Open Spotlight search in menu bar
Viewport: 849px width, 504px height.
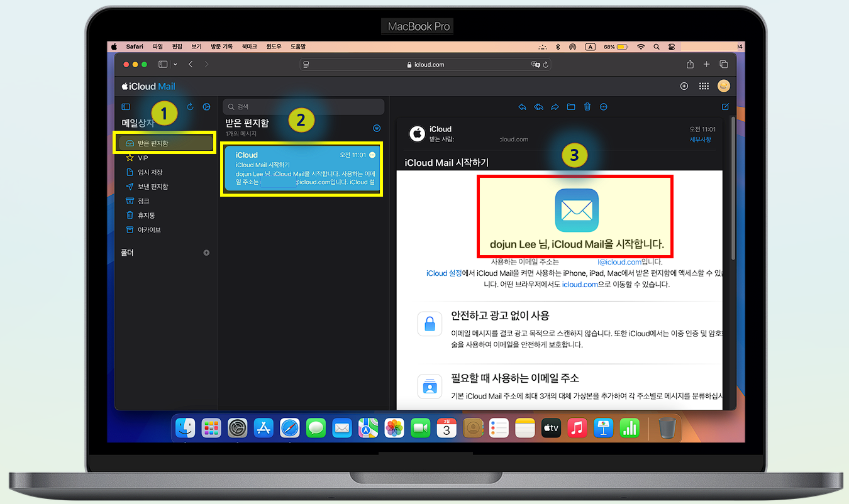point(657,47)
